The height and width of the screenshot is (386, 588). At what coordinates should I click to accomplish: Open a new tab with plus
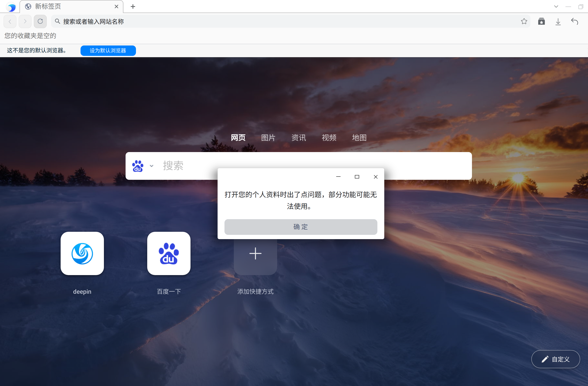[x=133, y=6]
